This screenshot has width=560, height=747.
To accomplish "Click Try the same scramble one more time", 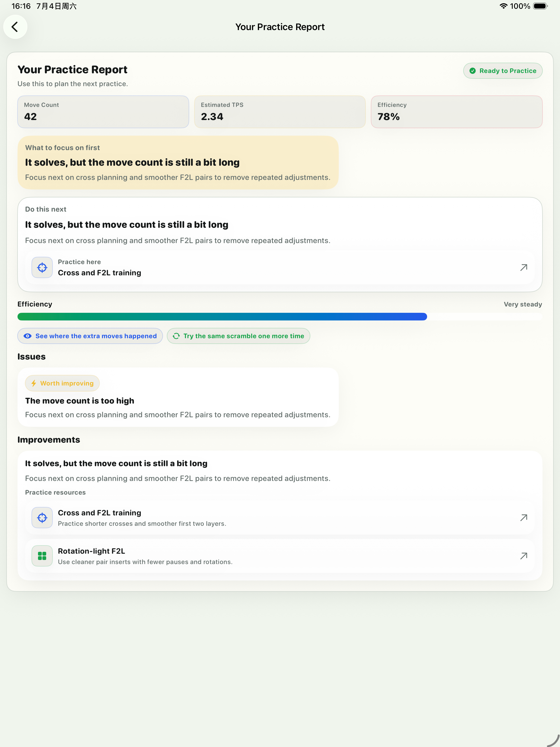I will 238,336.
